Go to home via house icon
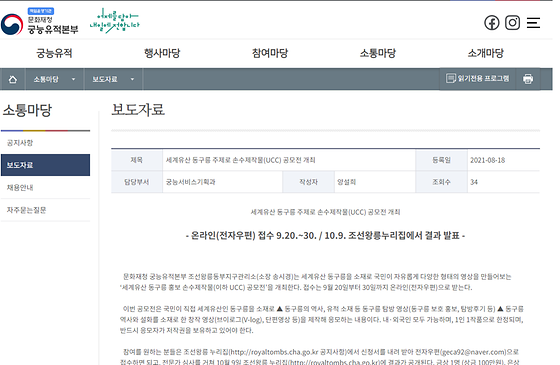 (x=13, y=79)
